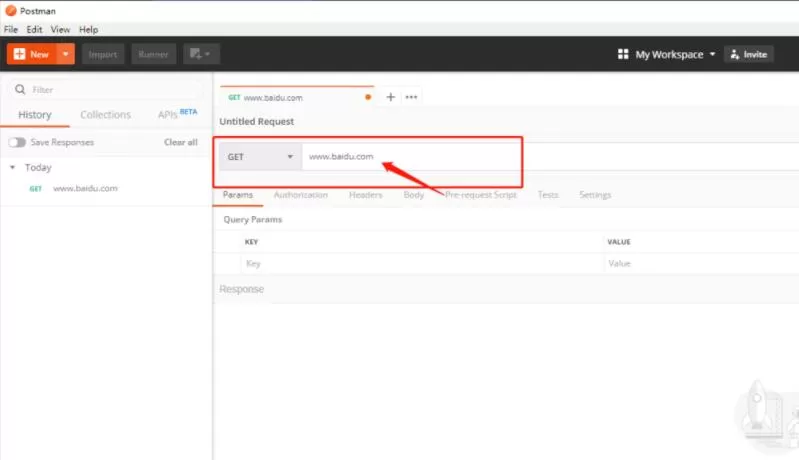Click the Query Params label

pyautogui.click(x=252, y=220)
